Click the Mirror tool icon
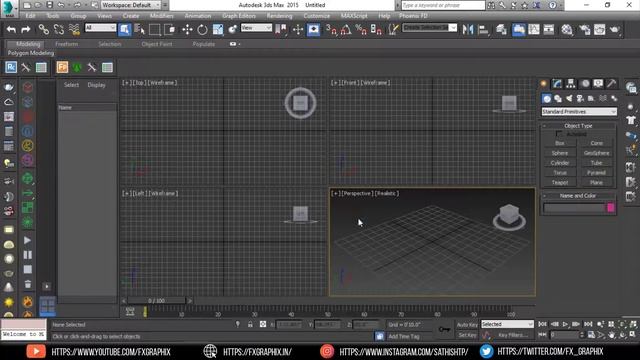This screenshot has height=360, width=640. [x=468, y=29]
